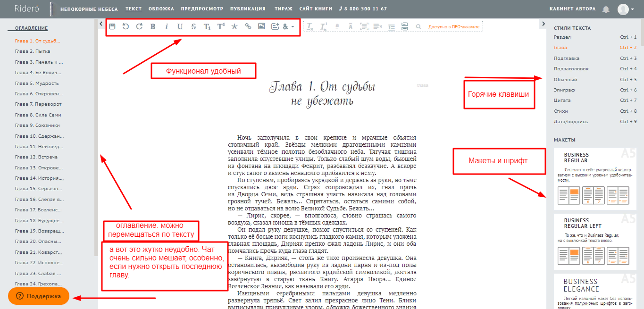Collapse the left table of contents panel
The width and height of the screenshot is (644, 309).
[x=100, y=24]
